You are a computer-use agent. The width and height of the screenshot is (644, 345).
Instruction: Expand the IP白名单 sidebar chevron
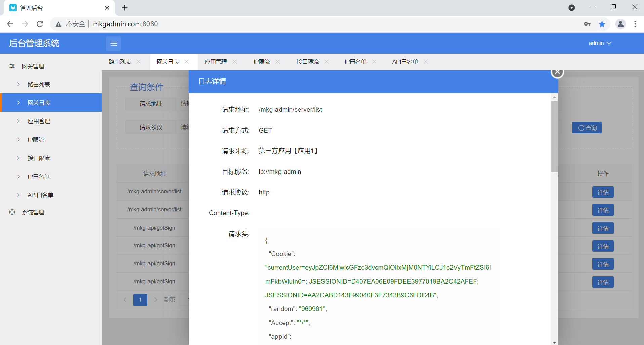[18, 177]
